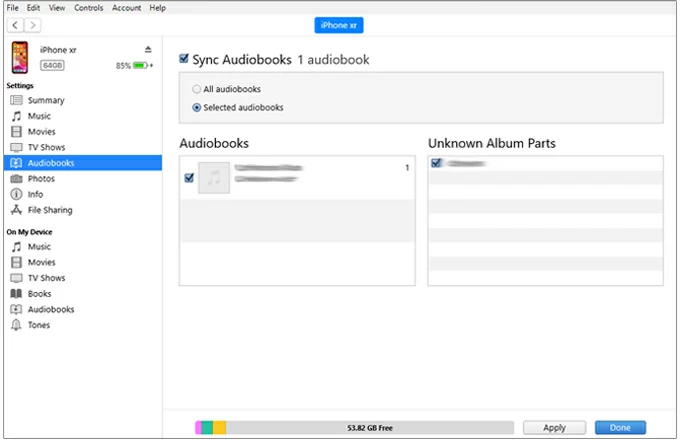Open Books icon under On My Device
The height and width of the screenshot is (440, 680).
[16, 294]
